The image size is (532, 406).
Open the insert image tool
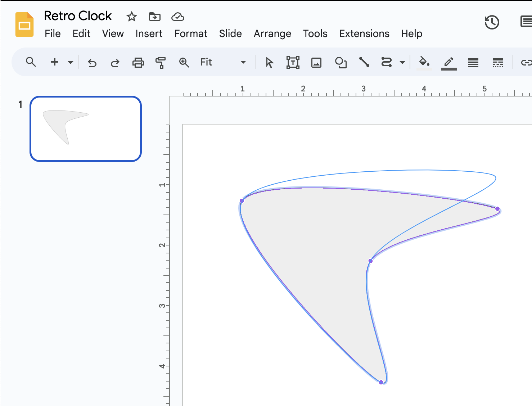point(316,62)
